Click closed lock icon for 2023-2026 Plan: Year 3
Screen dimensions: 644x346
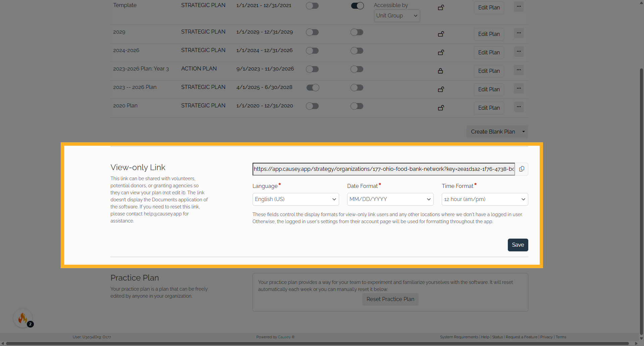click(440, 71)
